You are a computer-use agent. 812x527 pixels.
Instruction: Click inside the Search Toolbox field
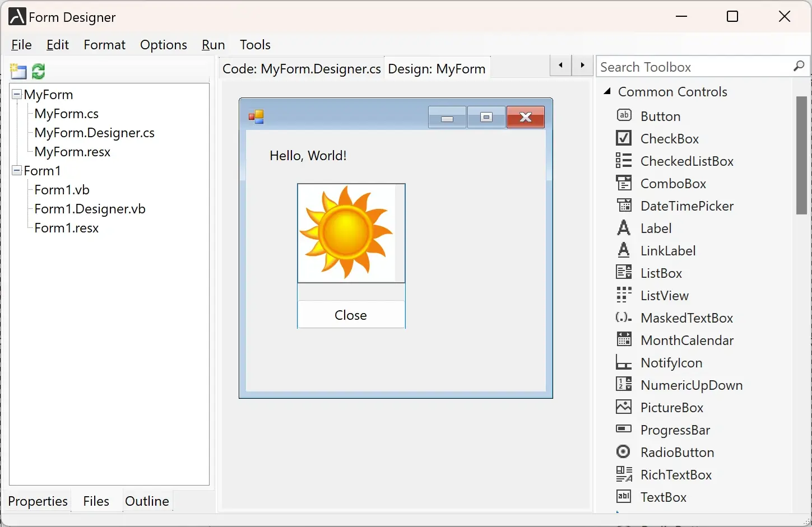[689, 66]
